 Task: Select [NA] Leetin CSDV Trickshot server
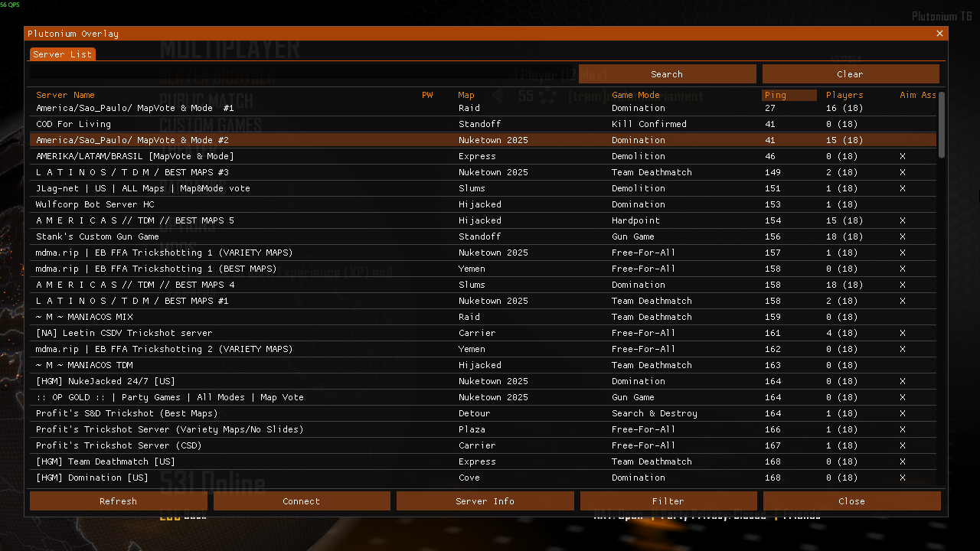point(483,333)
